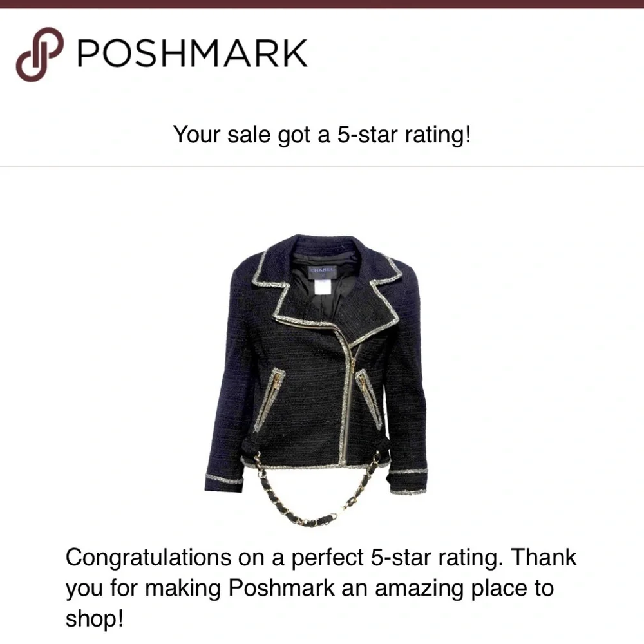Image resolution: width=644 pixels, height=644 pixels.
Task: Click 'Poshmark' within the thank-you paragraph
Action: click(x=281, y=588)
